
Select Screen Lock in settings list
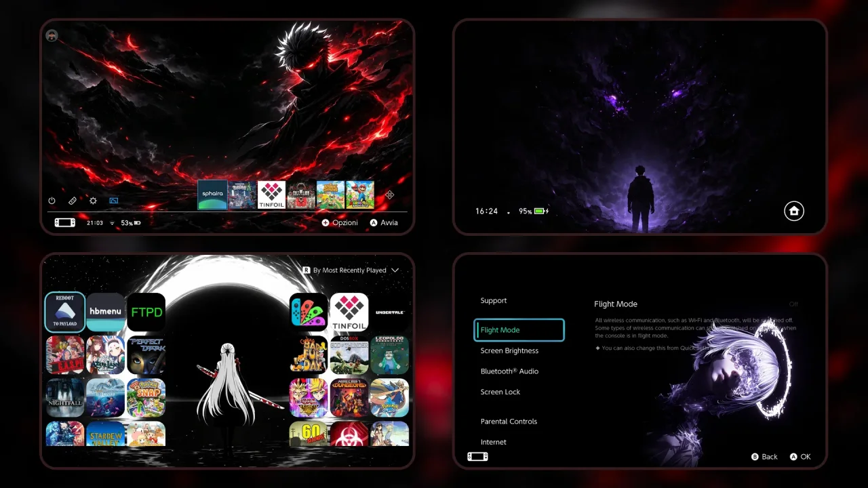pyautogui.click(x=500, y=392)
